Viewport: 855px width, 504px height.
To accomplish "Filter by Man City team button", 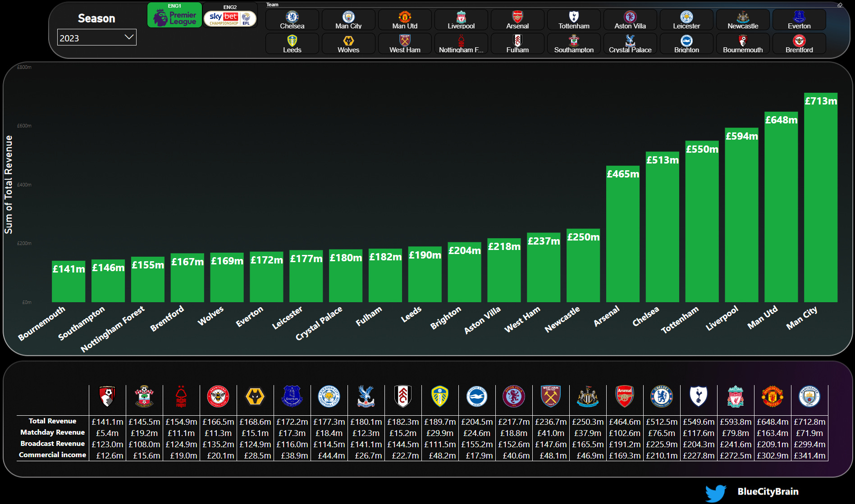I will pyautogui.click(x=348, y=20).
